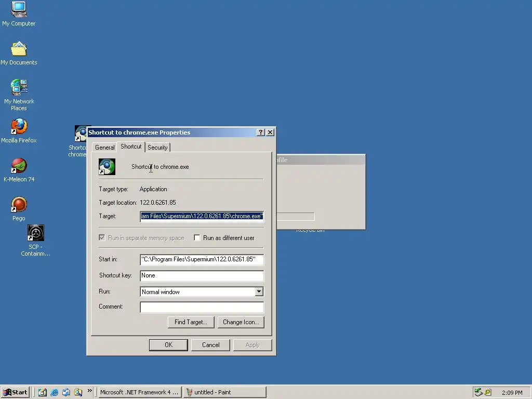Open the Run Normal window dropdown
This screenshot has height=399, width=532.
[x=259, y=291]
